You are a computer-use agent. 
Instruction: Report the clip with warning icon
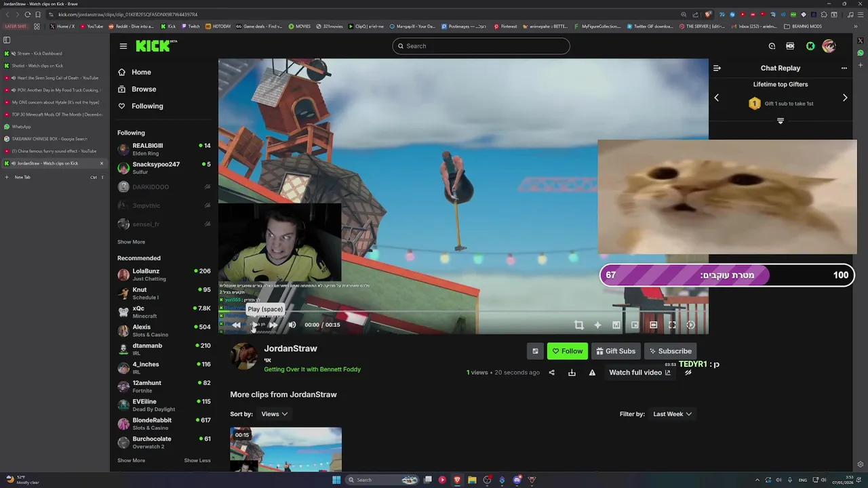[x=592, y=372]
